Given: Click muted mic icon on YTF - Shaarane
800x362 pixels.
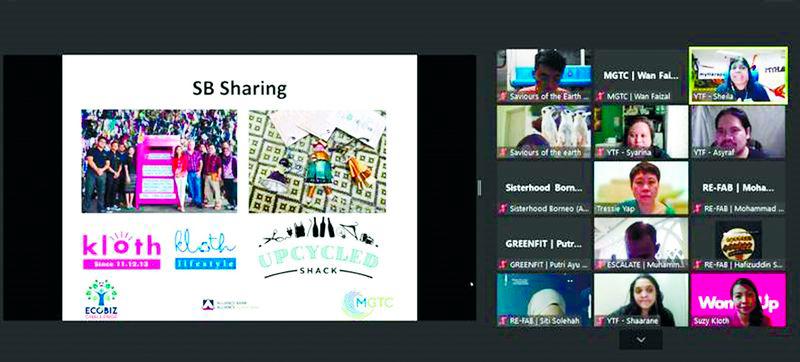Looking at the screenshot, I should [601, 321].
